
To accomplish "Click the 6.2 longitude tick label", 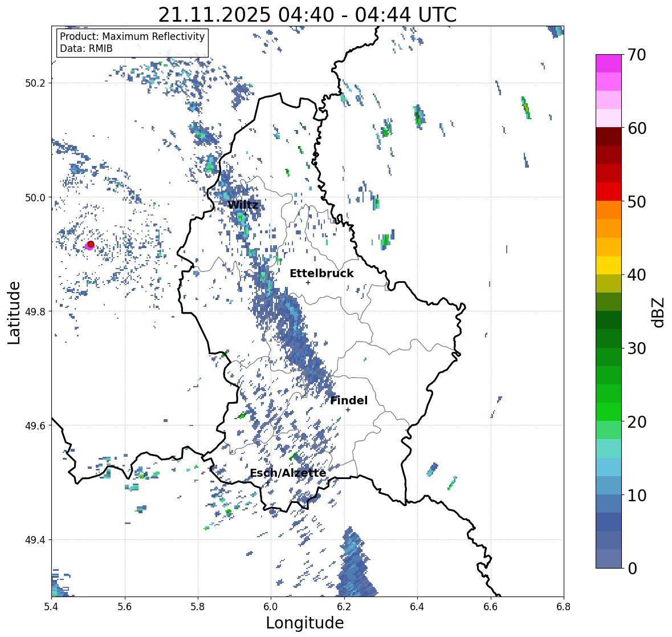I will pos(344,607).
